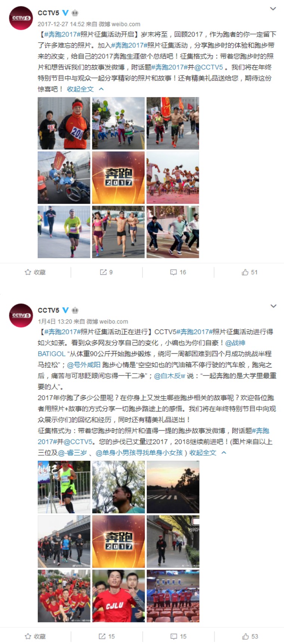Open the @号外咸阳 mention link
The image size is (284, 644).
pos(84,365)
